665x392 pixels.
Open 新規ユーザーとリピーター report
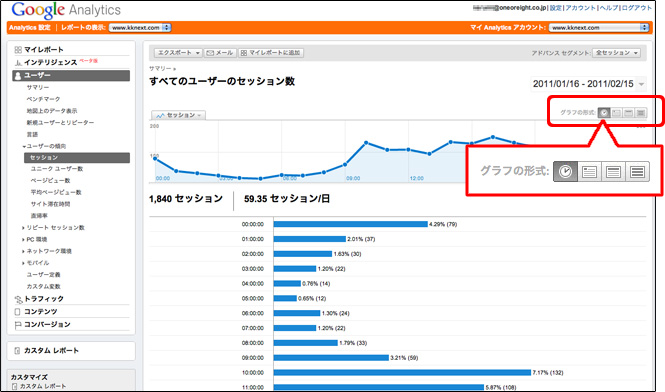click(x=60, y=123)
